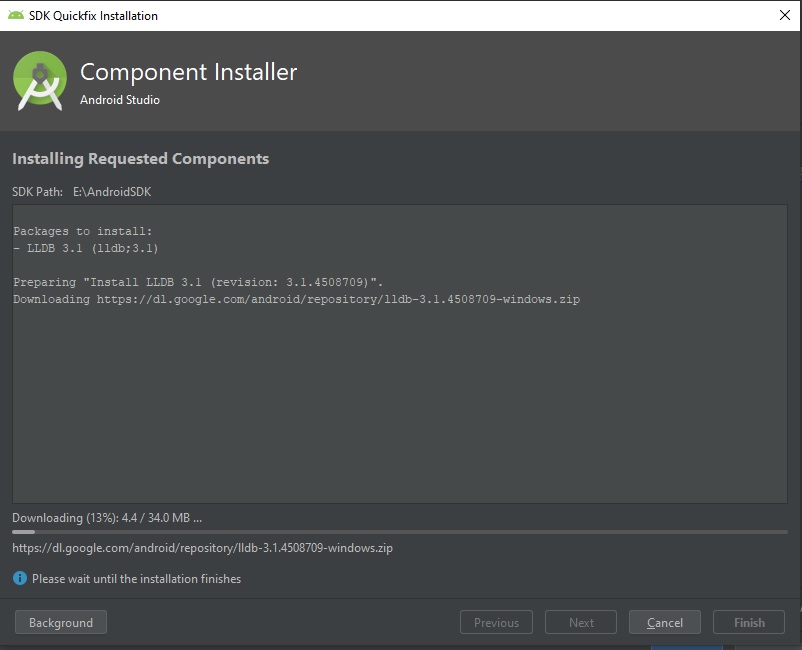The image size is (802, 650).
Task: Click the lldb zip URL below progress bar
Action: [203, 548]
